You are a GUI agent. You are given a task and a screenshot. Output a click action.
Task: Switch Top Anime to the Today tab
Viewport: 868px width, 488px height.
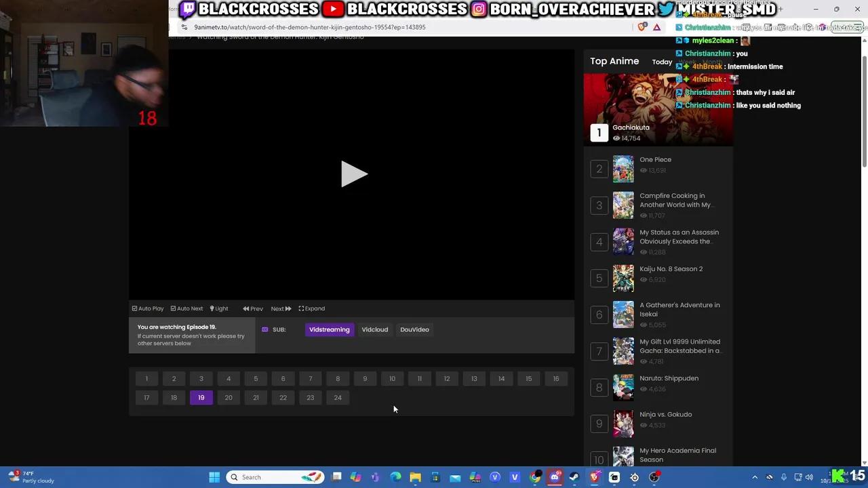point(662,62)
